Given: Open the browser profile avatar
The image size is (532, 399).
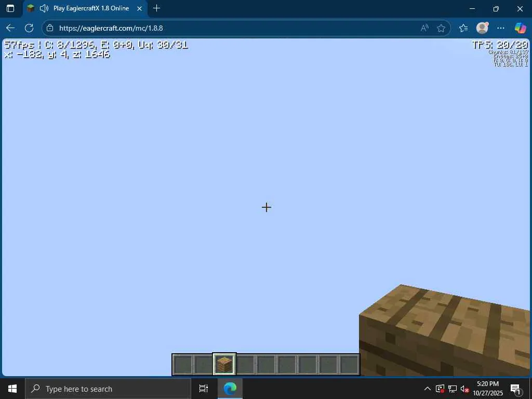Looking at the screenshot, I should click(x=482, y=28).
